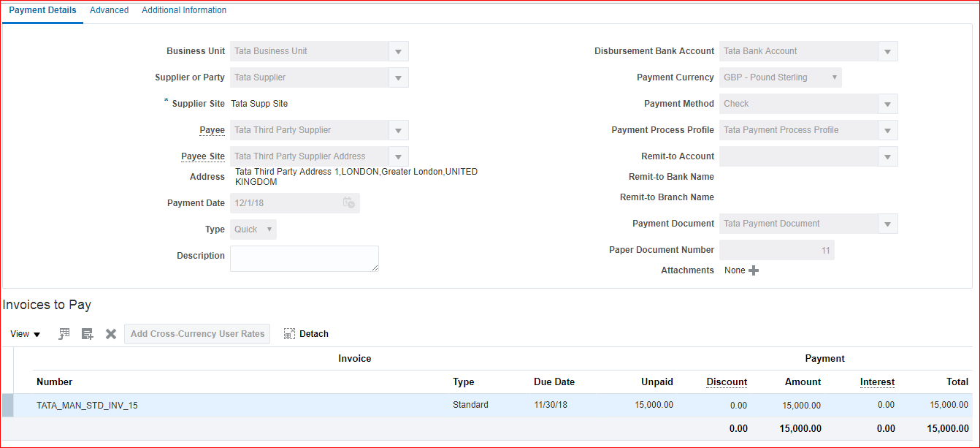
Task: Click the plus icon to add attachments
Action: point(754,270)
